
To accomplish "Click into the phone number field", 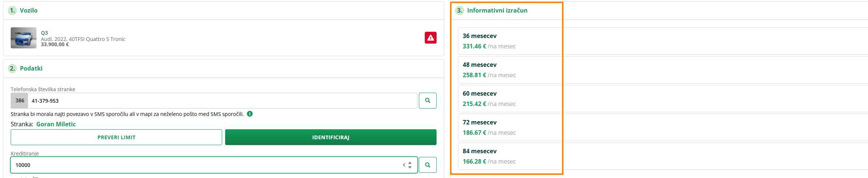I will (221, 101).
